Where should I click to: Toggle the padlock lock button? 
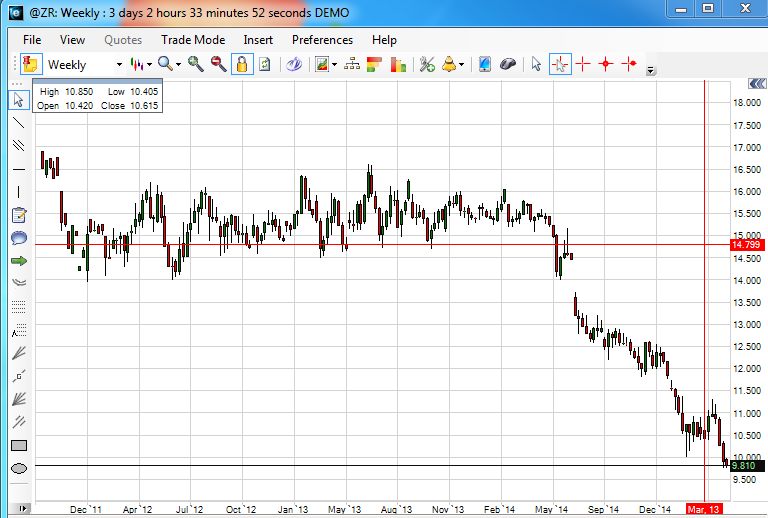coord(242,64)
